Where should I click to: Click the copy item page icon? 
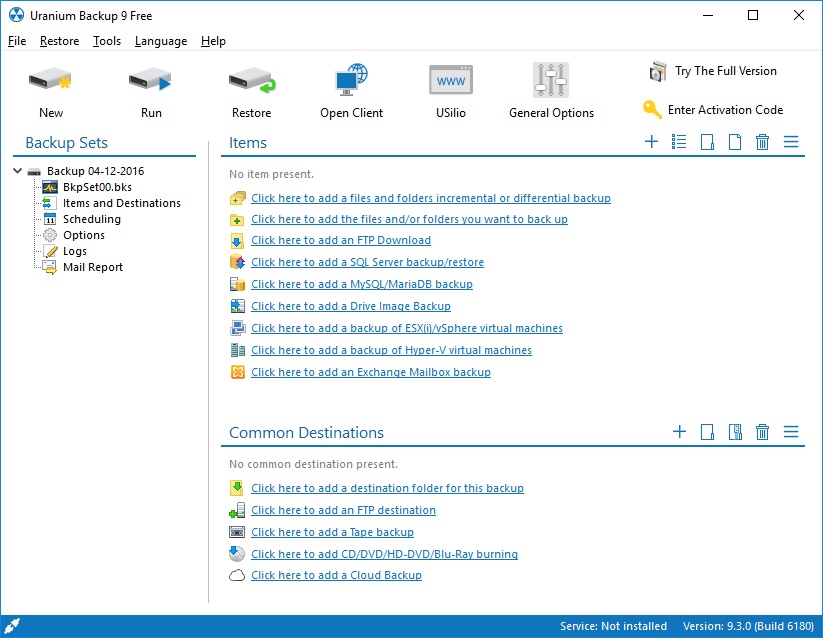(x=734, y=142)
